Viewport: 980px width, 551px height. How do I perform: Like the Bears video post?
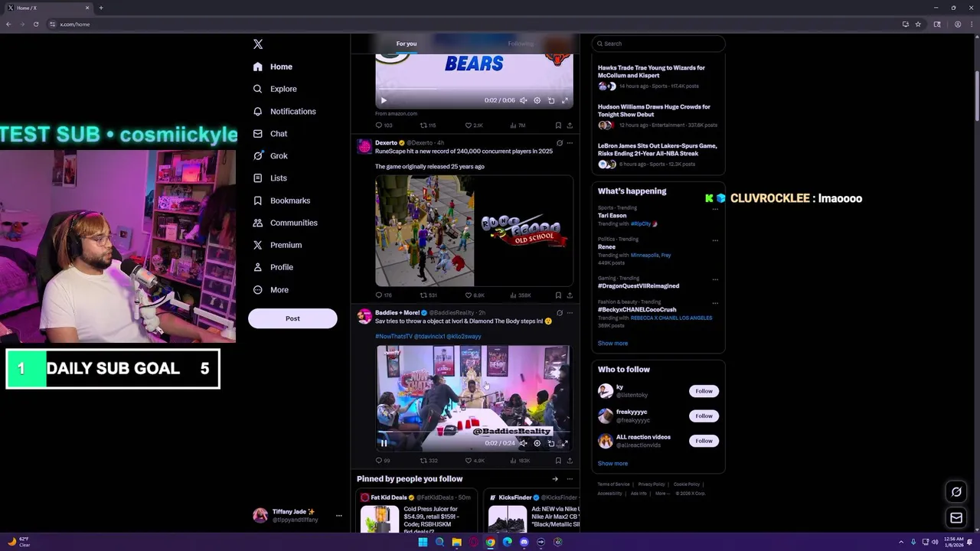click(474, 126)
